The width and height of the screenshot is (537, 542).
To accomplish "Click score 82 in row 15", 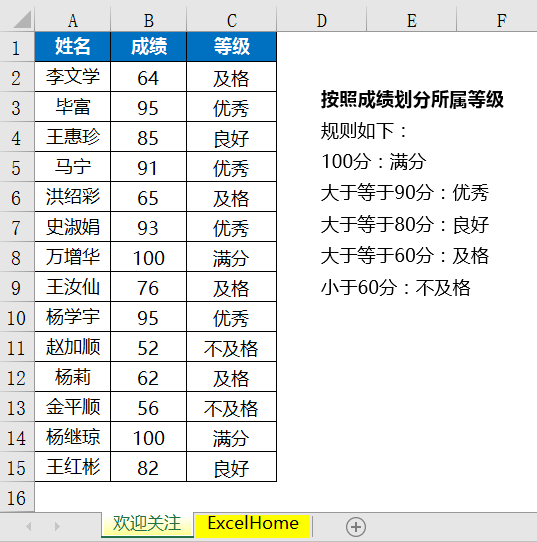I will (x=149, y=467).
